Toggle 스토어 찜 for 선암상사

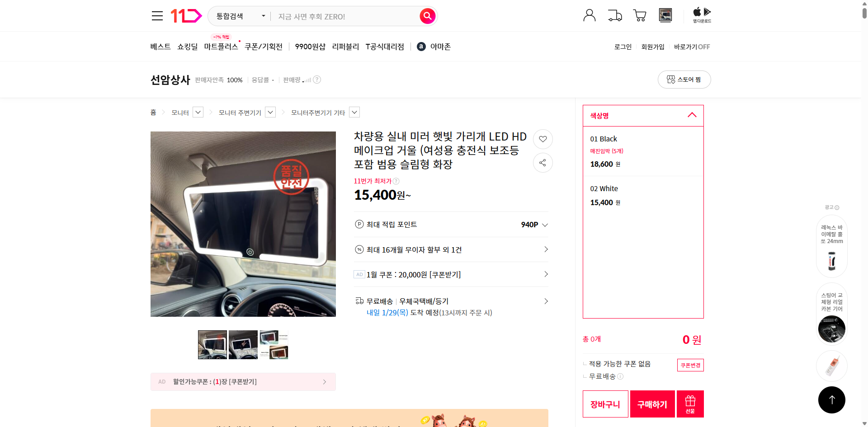click(x=684, y=80)
